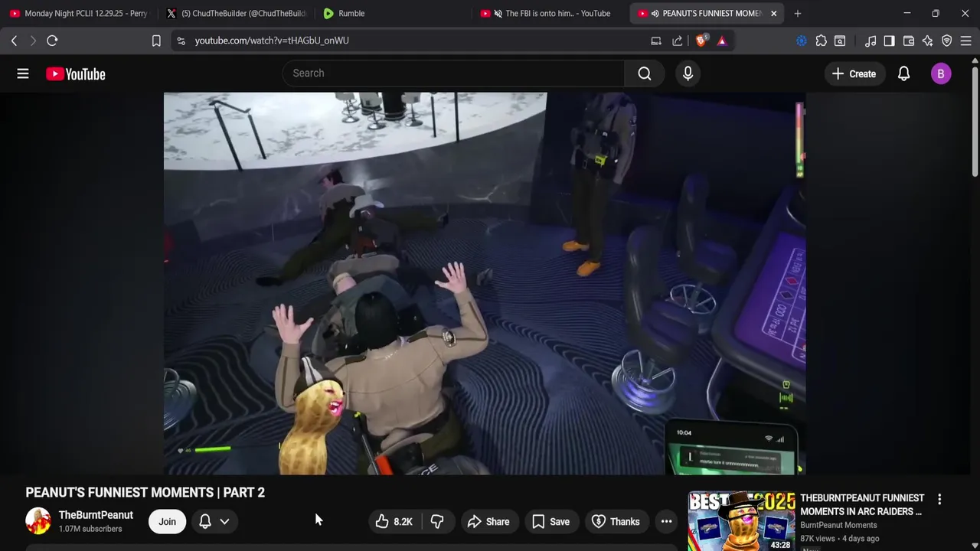The height and width of the screenshot is (551, 980).
Task: Open the Extensions puzzle piece menu
Action: tap(821, 41)
